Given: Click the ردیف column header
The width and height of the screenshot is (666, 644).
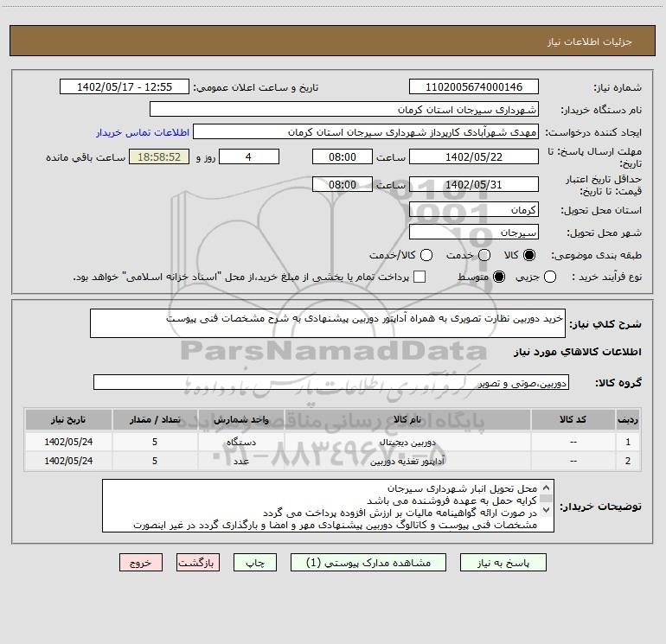Looking at the screenshot, I should click(628, 420).
